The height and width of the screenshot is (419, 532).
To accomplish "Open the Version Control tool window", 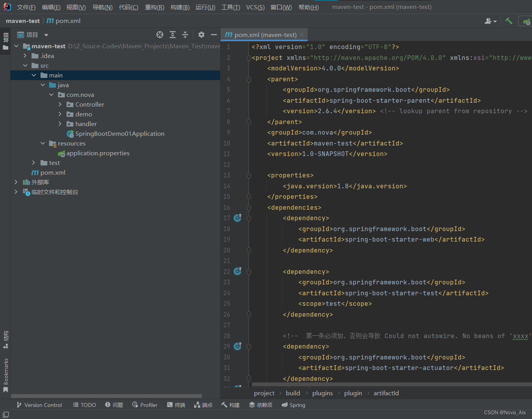I will coord(39,405).
